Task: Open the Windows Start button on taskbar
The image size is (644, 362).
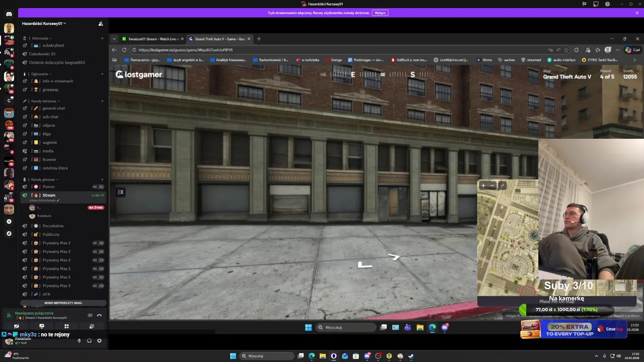Action: pos(233,356)
